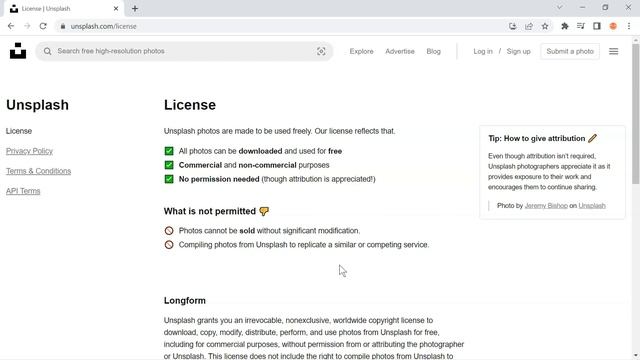640x360 pixels.
Task: Click Log in
Action: point(483,51)
